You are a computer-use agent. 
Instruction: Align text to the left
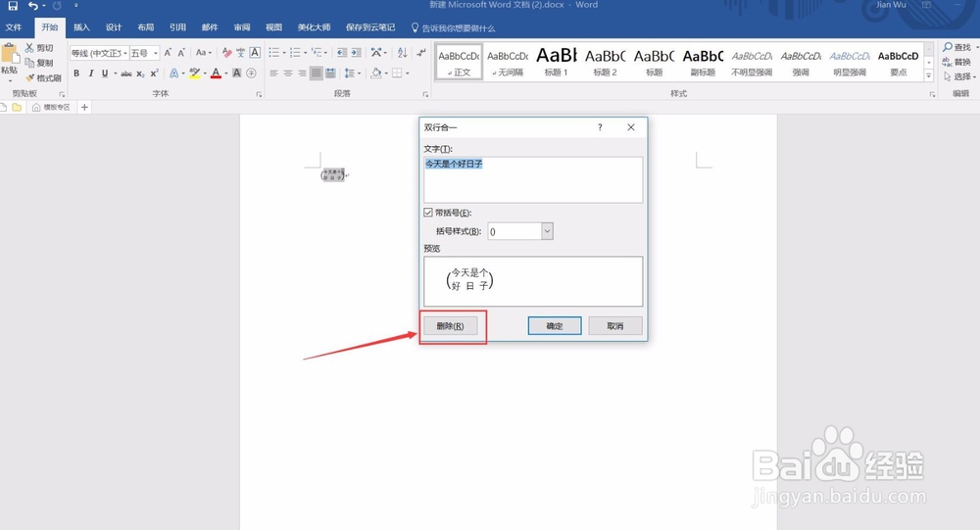tap(273, 73)
